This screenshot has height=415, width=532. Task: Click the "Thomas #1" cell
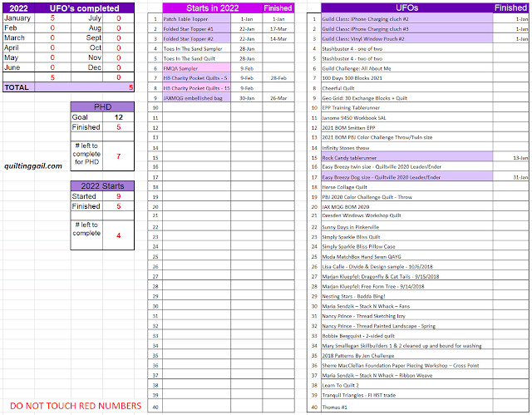coord(406,407)
